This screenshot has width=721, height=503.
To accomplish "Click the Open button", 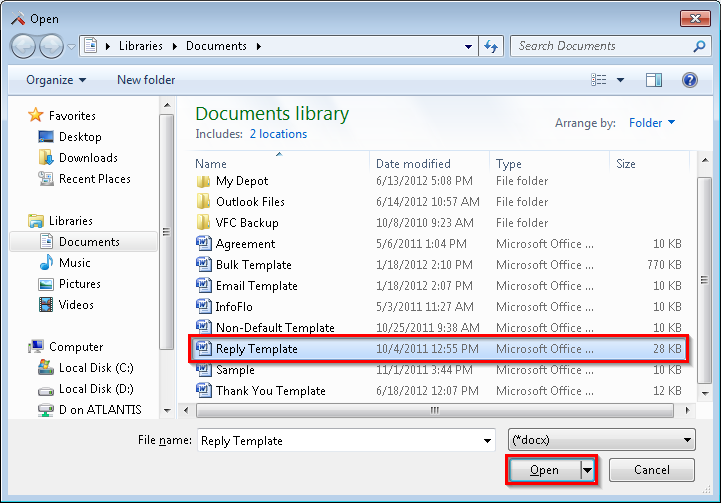I will coord(544,470).
